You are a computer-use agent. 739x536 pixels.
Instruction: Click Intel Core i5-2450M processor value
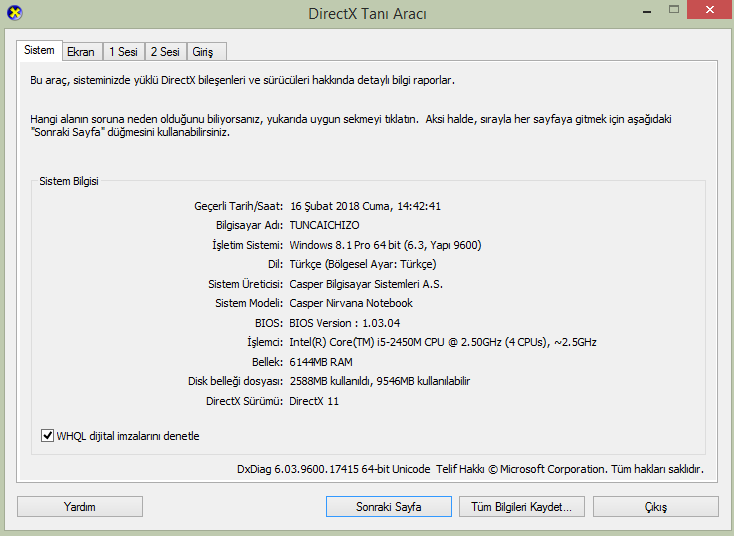(x=443, y=342)
